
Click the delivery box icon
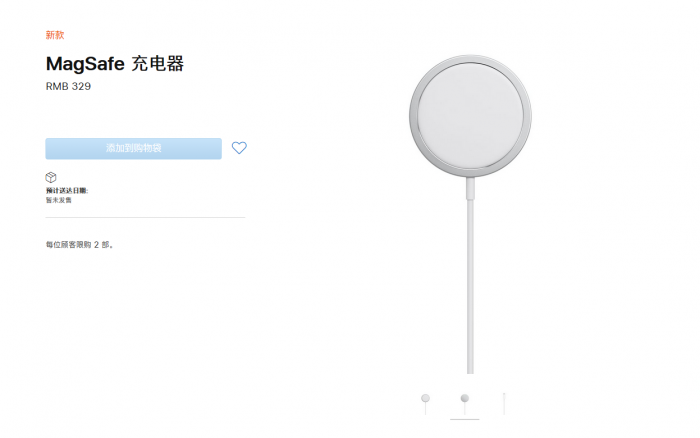coord(51,177)
